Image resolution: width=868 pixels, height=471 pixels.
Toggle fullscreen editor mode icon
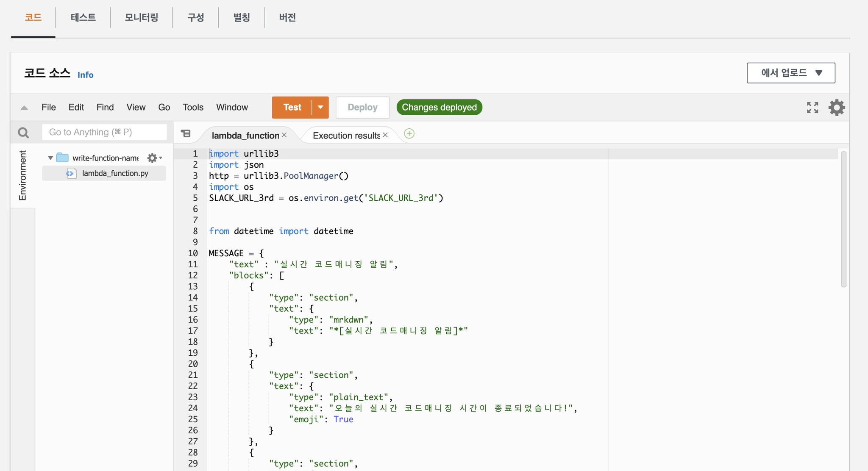click(x=812, y=108)
